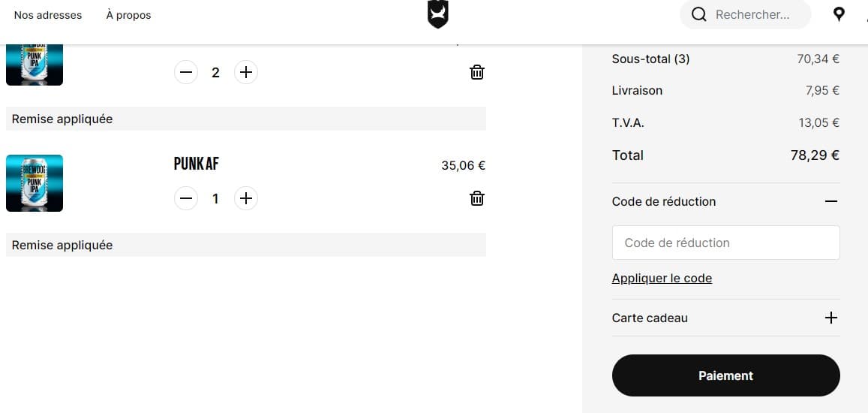Click the Paiement button
This screenshot has height=413, width=868.
(725, 375)
